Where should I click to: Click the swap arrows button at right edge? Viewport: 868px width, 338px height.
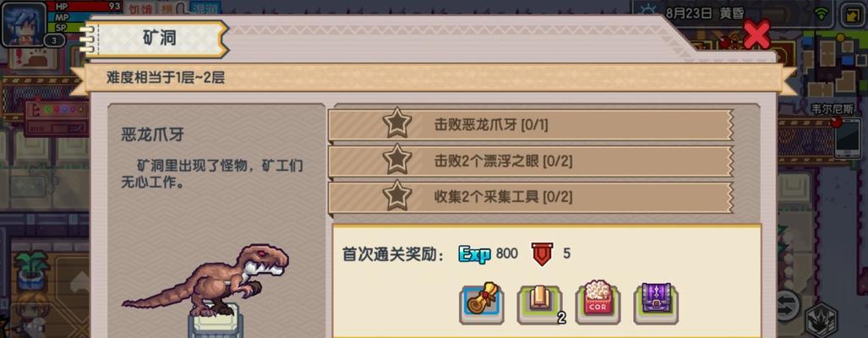787,304
